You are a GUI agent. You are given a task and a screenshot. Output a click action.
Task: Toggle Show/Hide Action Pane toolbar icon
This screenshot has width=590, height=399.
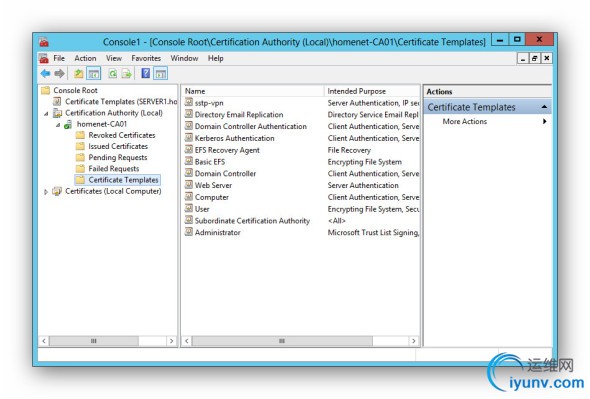pos(160,73)
